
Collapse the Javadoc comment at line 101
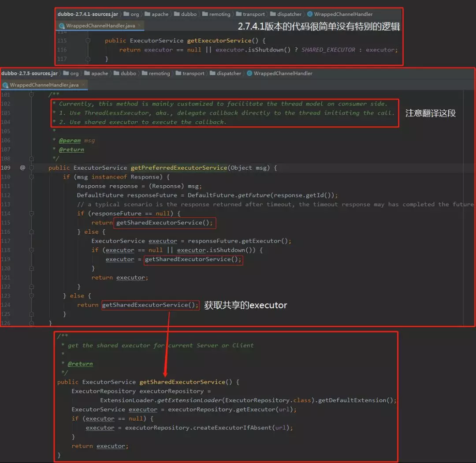(x=32, y=94)
